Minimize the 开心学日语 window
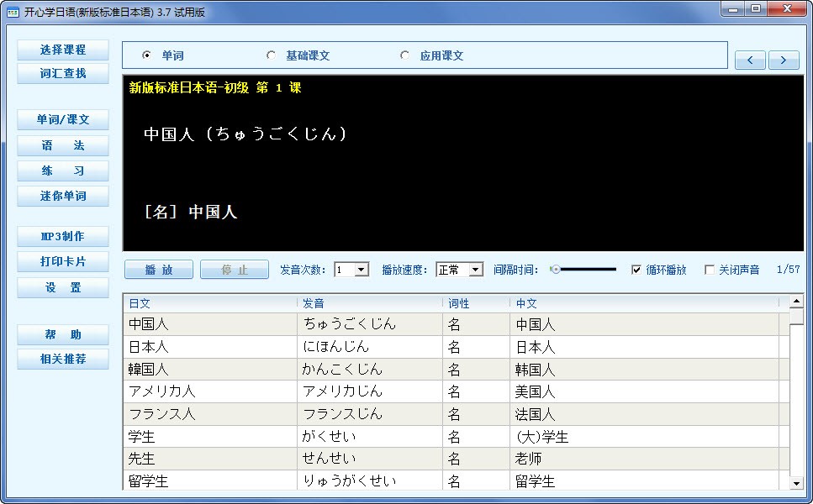The height and width of the screenshot is (504, 813). (733, 8)
